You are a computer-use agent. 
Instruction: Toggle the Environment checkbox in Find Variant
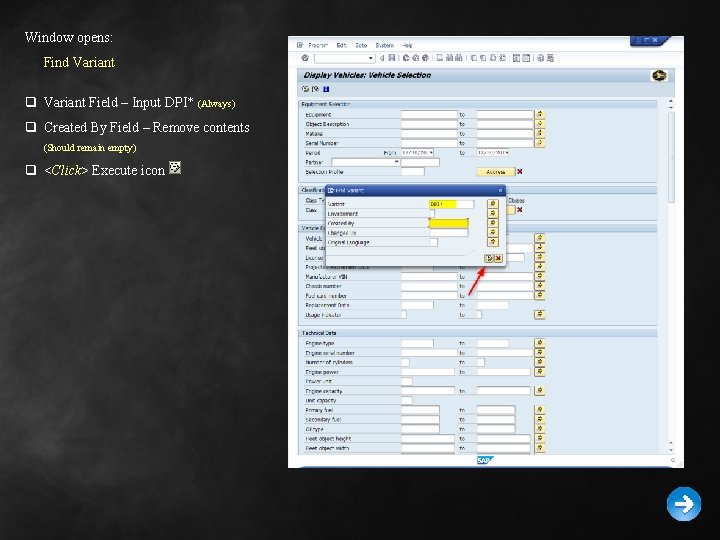point(432,214)
